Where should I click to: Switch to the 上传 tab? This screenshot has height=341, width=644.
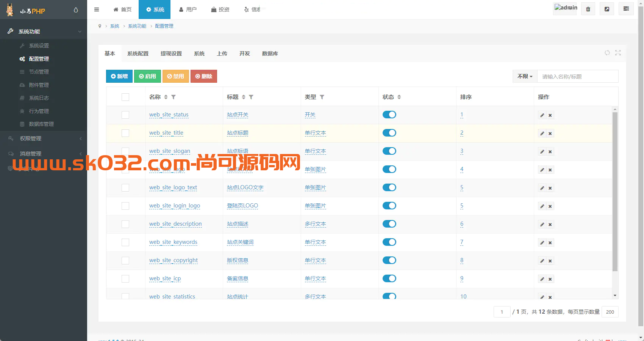point(222,53)
